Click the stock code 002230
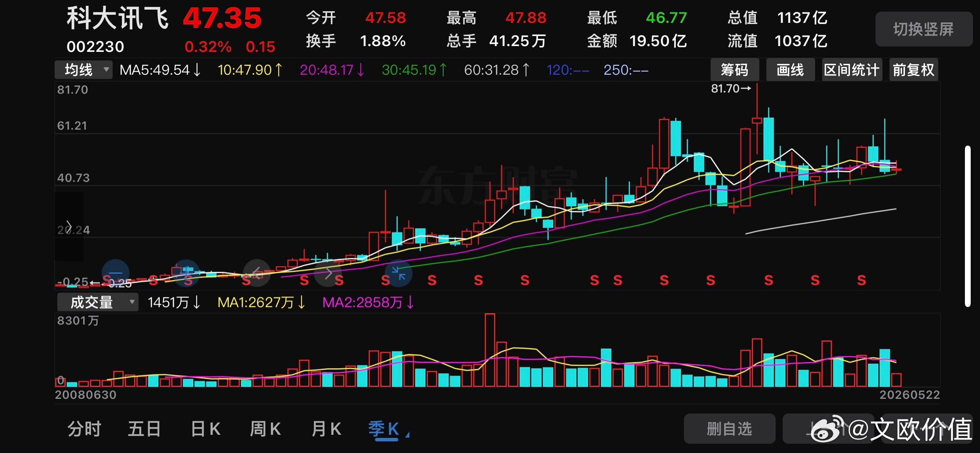The image size is (980, 453). click(95, 47)
